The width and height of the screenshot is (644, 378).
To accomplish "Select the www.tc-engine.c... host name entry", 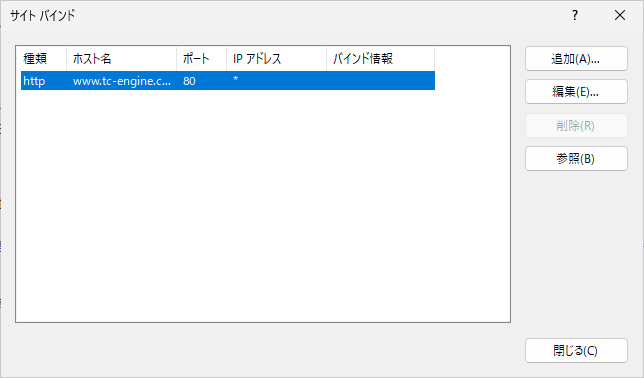I will [122, 81].
